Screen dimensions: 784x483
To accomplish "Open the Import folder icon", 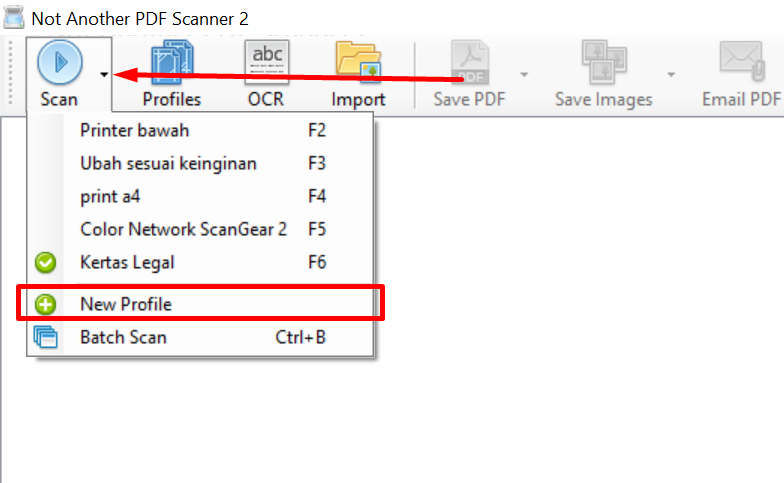I will point(358,62).
